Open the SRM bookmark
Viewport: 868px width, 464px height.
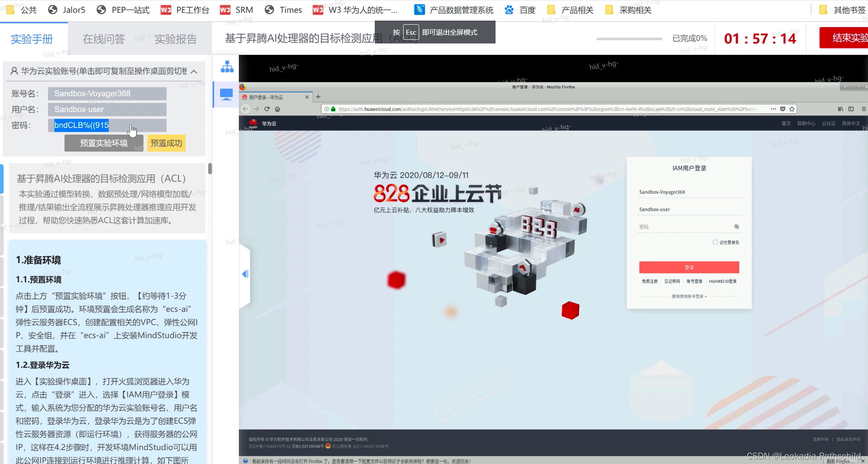point(237,10)
